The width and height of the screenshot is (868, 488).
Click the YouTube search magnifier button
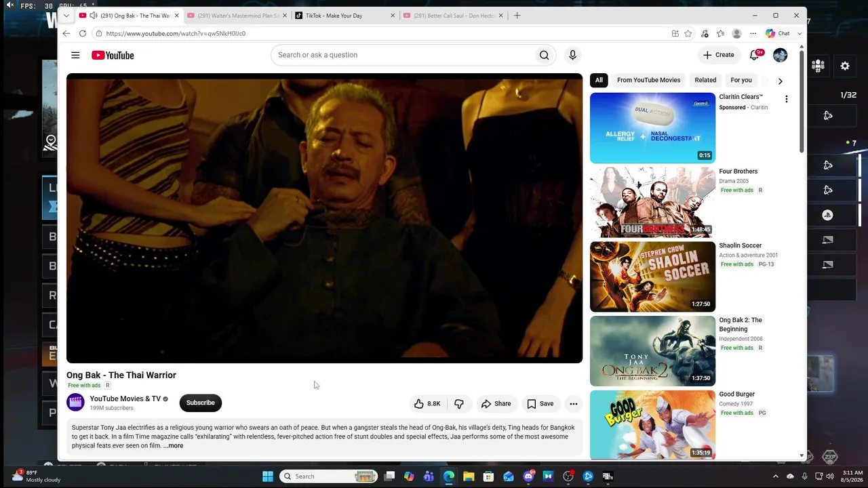pos(544,55)
